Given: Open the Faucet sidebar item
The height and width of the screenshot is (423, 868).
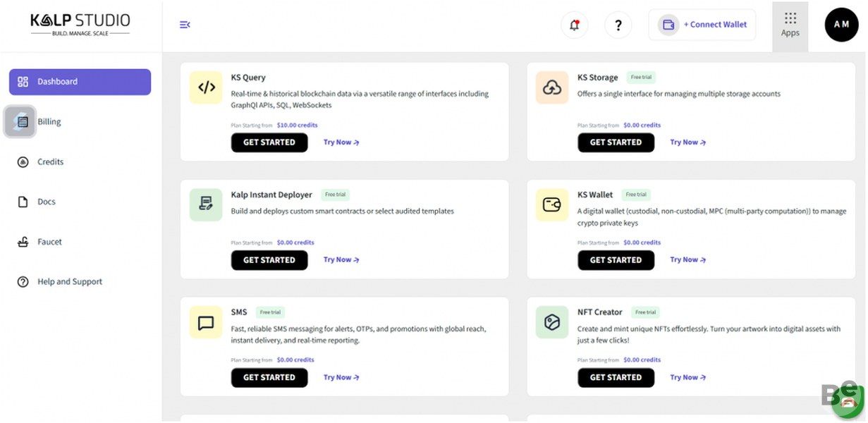Looking at the screenshot, I should tap(49, 242).
